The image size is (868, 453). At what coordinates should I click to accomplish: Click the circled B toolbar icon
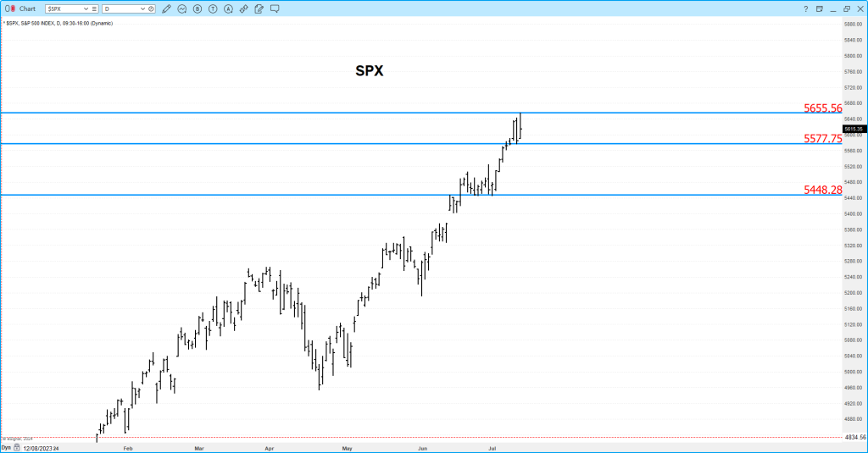coord(198,8)
